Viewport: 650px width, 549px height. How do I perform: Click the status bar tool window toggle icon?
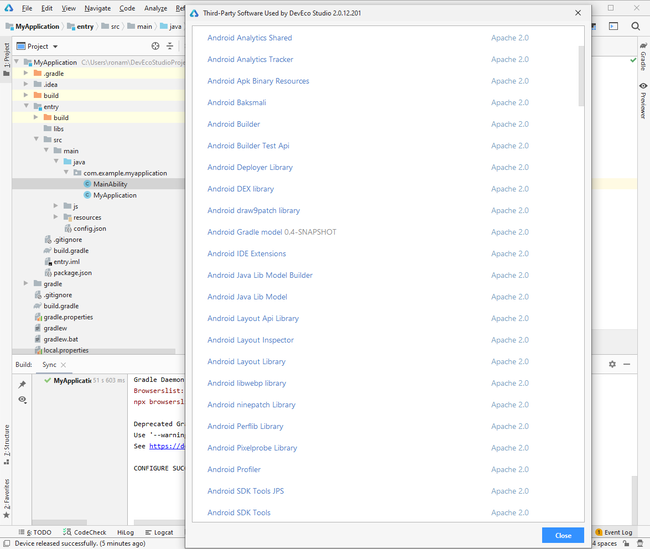coord(7,543)
